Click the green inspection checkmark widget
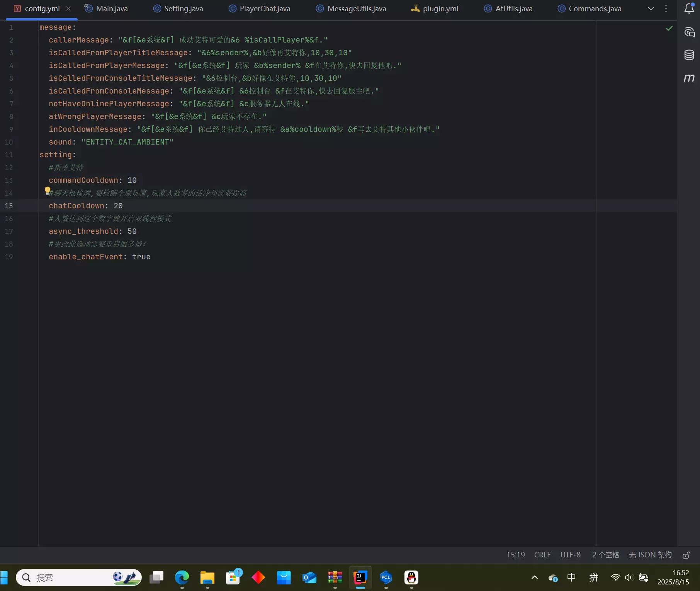 [669, 28]
